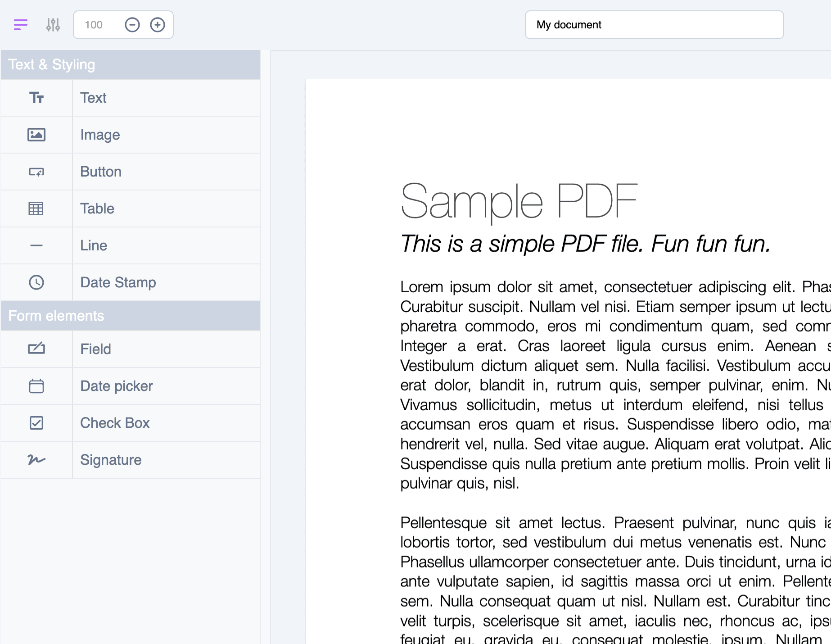Collapse the Text & Styling section header
Screen dimensions: 831x644
pos(131,64)
